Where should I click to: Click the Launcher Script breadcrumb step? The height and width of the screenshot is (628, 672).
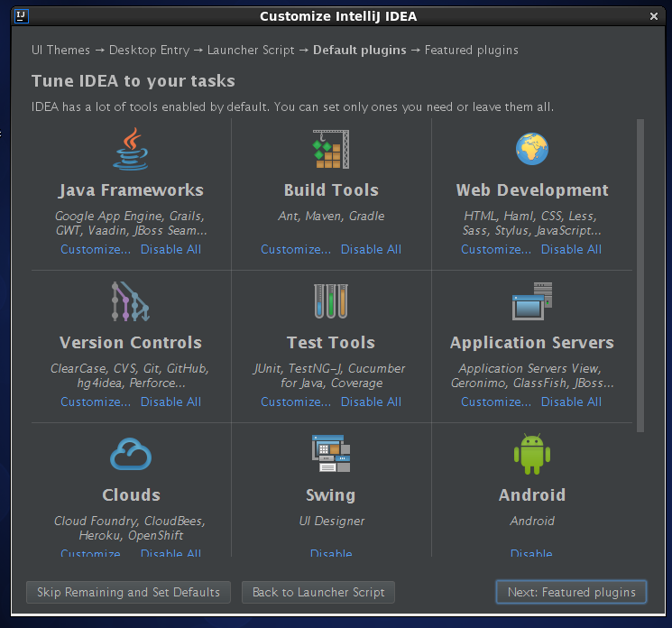coord(251,51)
